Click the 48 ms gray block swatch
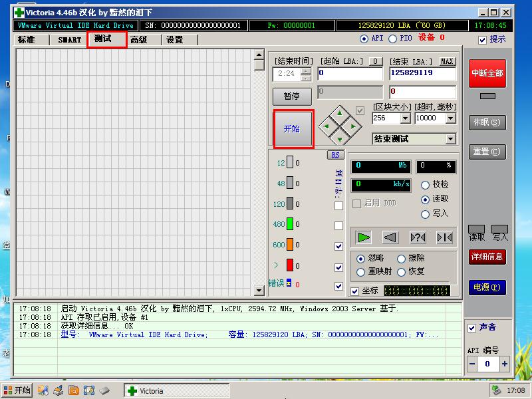 point(290,183)
